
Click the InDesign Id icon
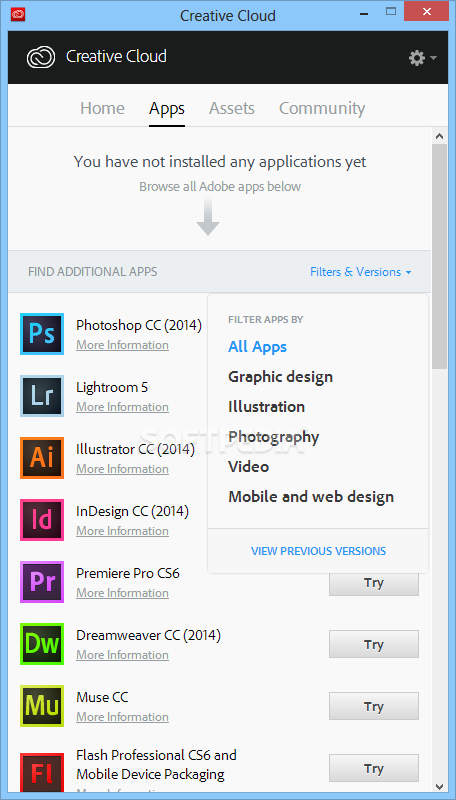point(42,520)
